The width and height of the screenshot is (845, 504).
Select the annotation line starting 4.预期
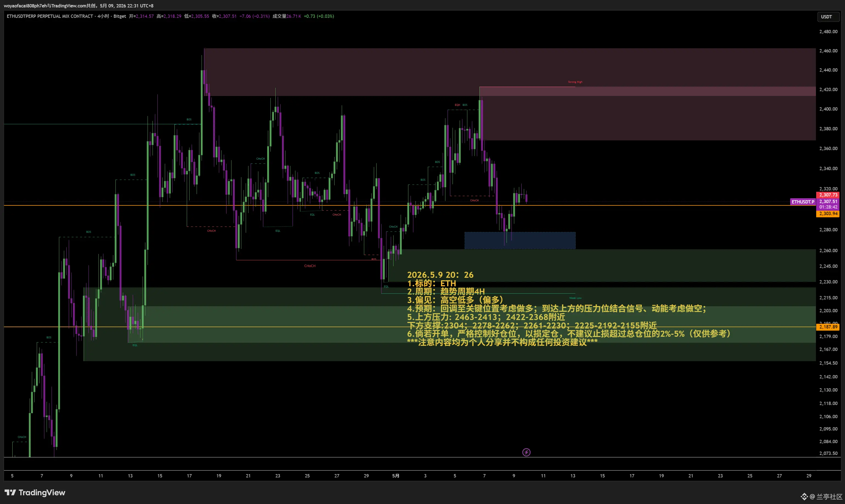click(557, 308)
